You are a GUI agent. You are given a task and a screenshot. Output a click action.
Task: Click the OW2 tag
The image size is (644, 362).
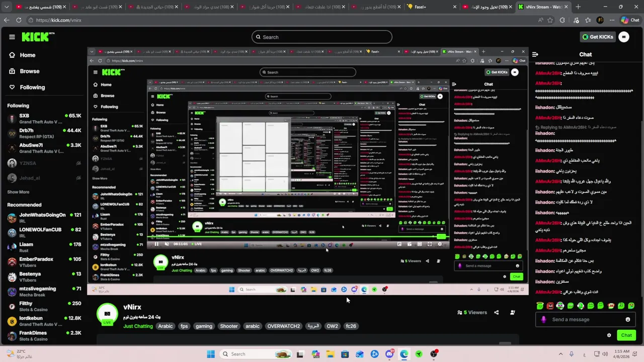click(333, 326)
